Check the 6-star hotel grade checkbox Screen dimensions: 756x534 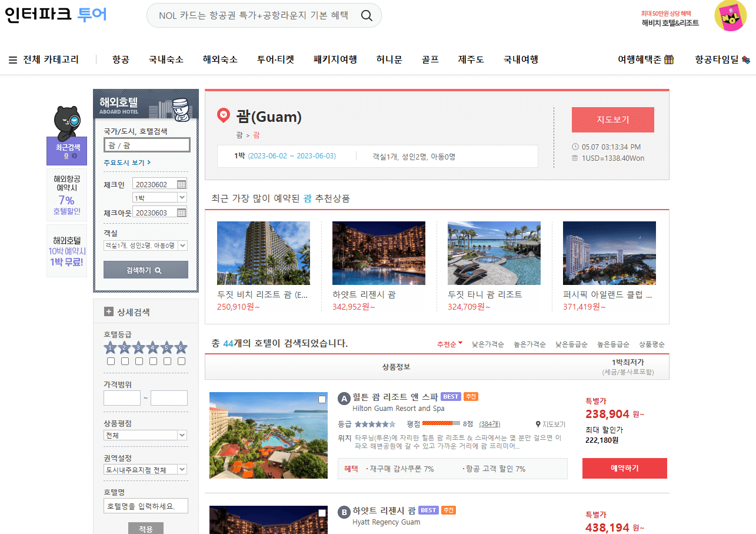[x=181, y=361]
